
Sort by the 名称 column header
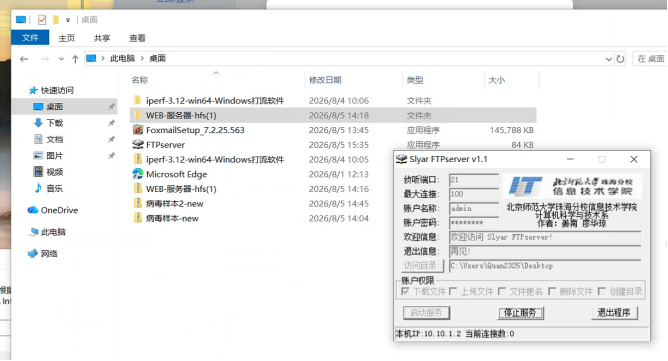140,80
